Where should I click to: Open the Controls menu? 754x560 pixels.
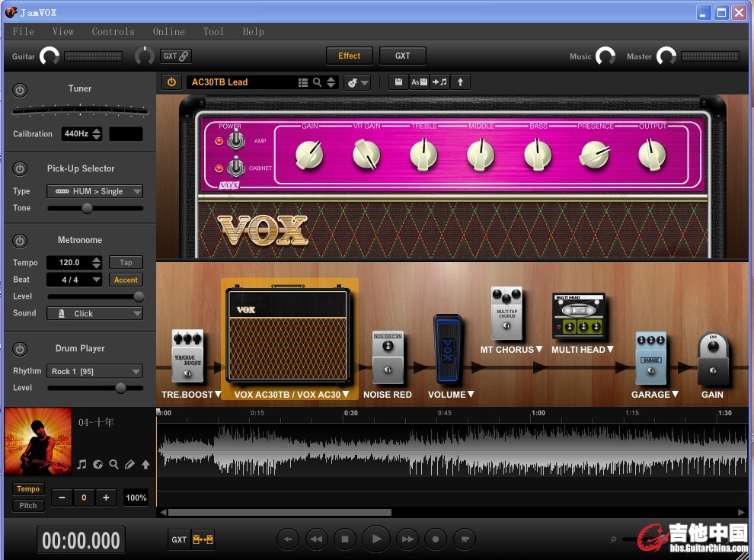click(x=113, y=32)
